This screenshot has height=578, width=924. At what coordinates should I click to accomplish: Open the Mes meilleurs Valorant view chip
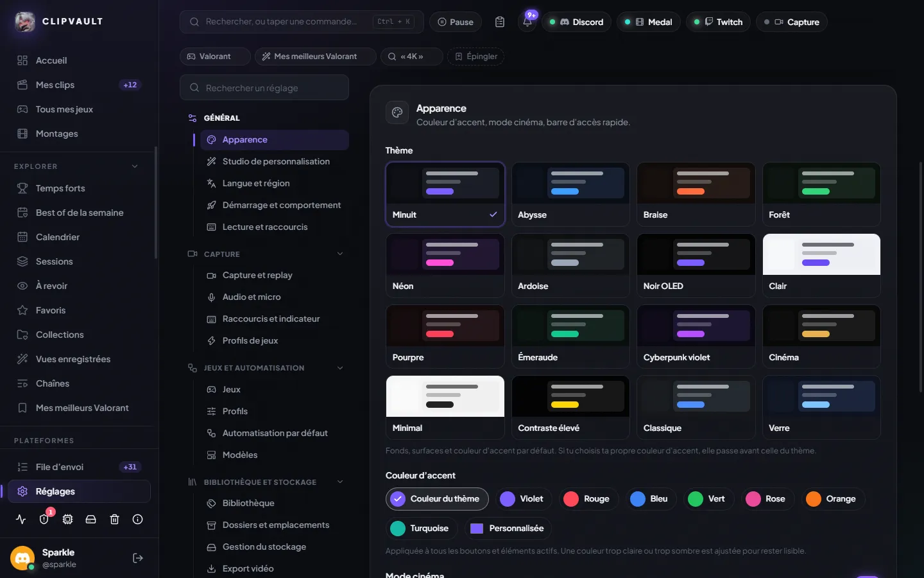click(316, 57)
